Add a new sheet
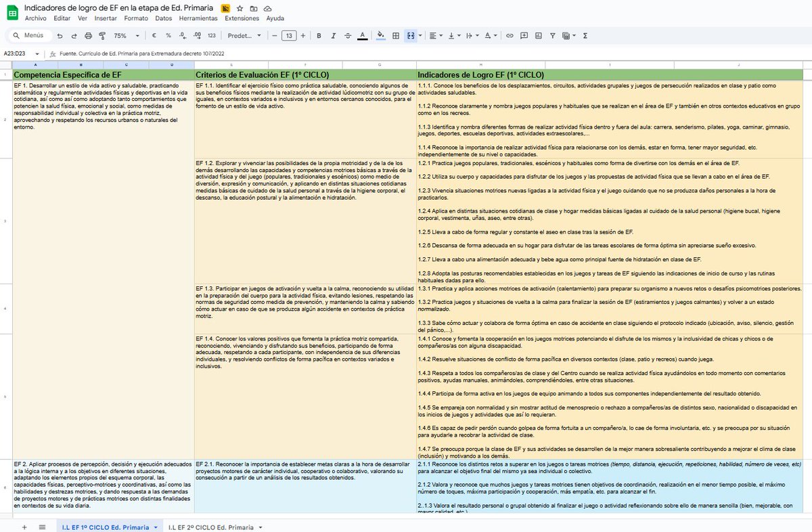This screenshot has width=812, height=532. pyautogui.click(x=24, y=527)
